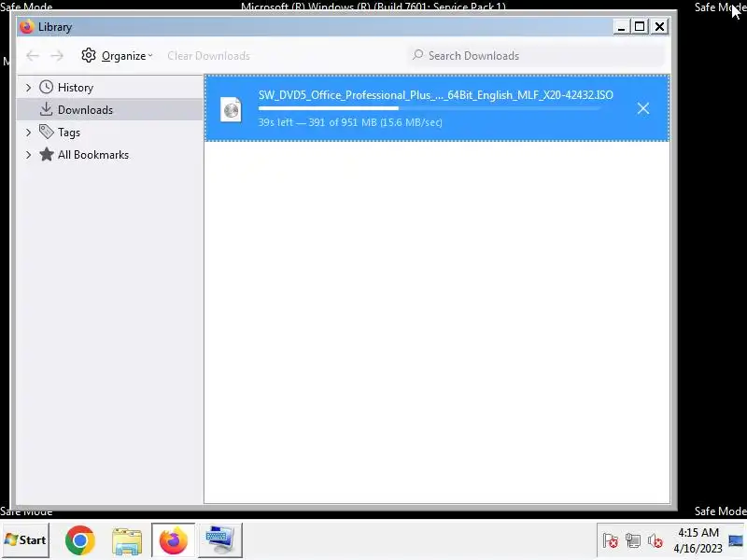Open Windows Explorer from taskbar
747x560 pixels.
pos(127,540)
